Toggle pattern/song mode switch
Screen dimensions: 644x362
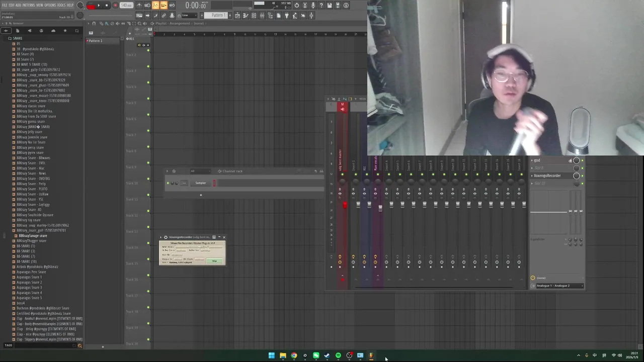[x=91, y=6]
